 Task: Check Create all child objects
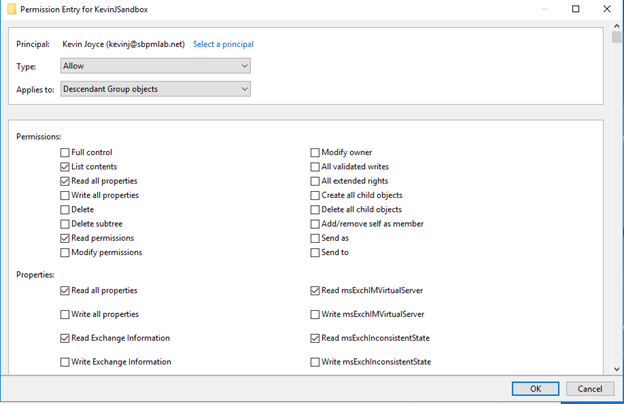(x=315, y=195)
